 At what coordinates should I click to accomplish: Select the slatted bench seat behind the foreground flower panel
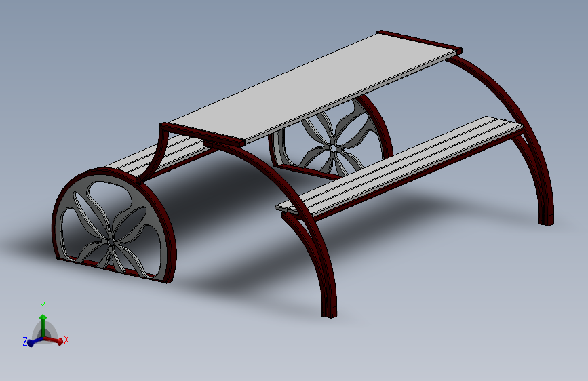(156, 157)
